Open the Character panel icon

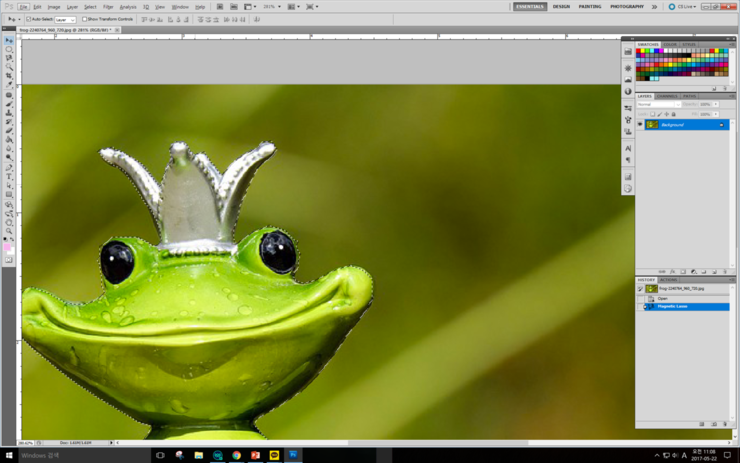pyautogui.click(x=628, y=148)
